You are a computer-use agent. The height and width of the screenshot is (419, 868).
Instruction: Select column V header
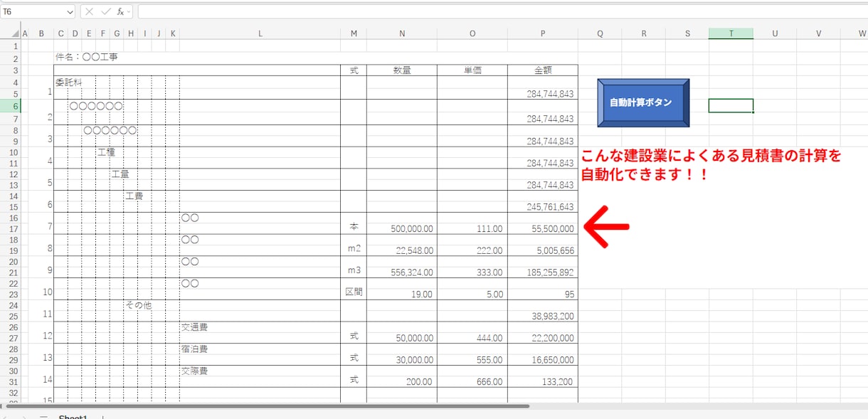pyautogui.click(x=818, y=33)
